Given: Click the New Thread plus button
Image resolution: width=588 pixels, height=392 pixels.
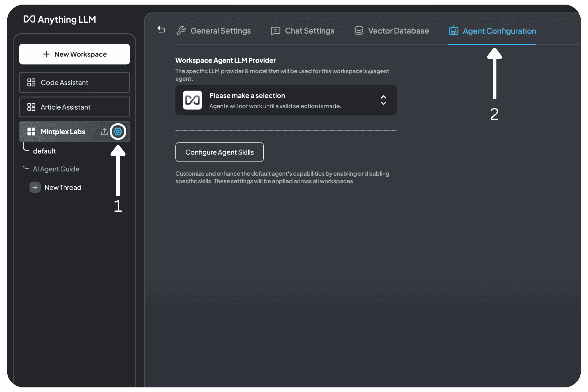Looking at the screenshot, I should pyautogui.click(x=34, y=187).
